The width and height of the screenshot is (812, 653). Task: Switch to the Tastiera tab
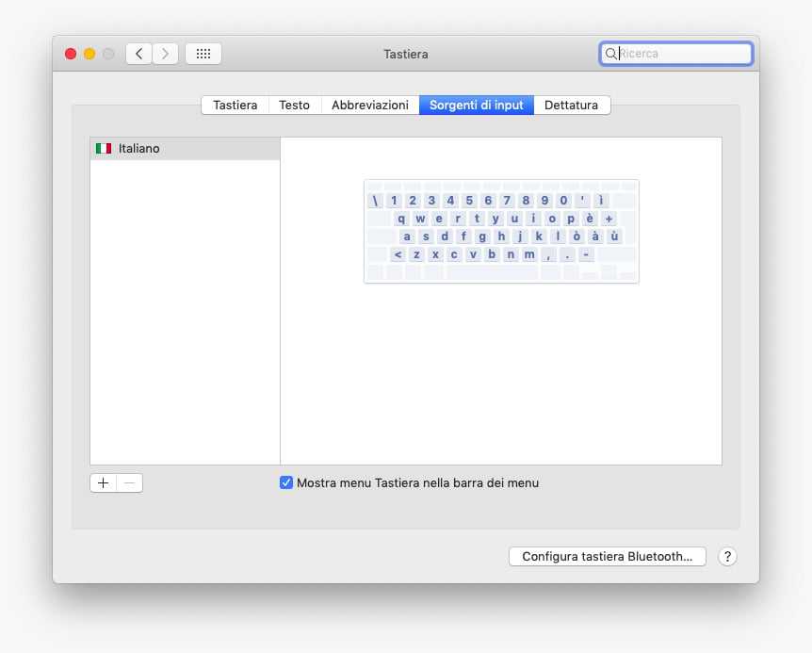tap(235, 106)
